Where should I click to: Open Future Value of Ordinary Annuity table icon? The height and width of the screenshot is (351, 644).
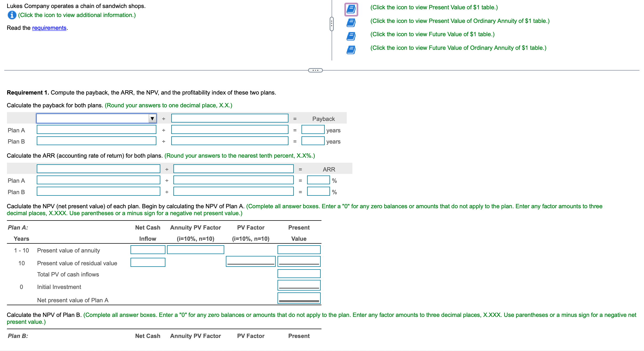[x=351, y=50]
